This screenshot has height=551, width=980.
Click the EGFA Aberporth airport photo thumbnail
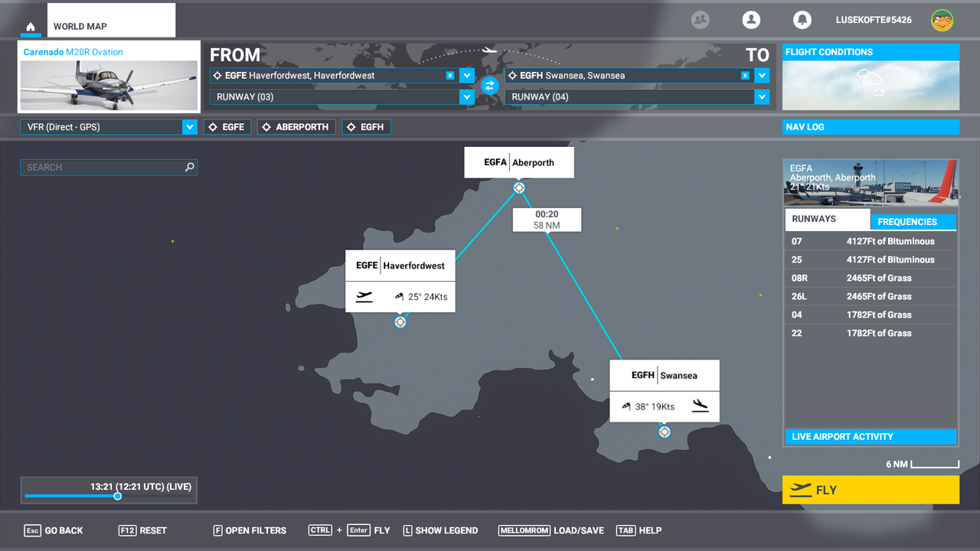tap(871, 182)
